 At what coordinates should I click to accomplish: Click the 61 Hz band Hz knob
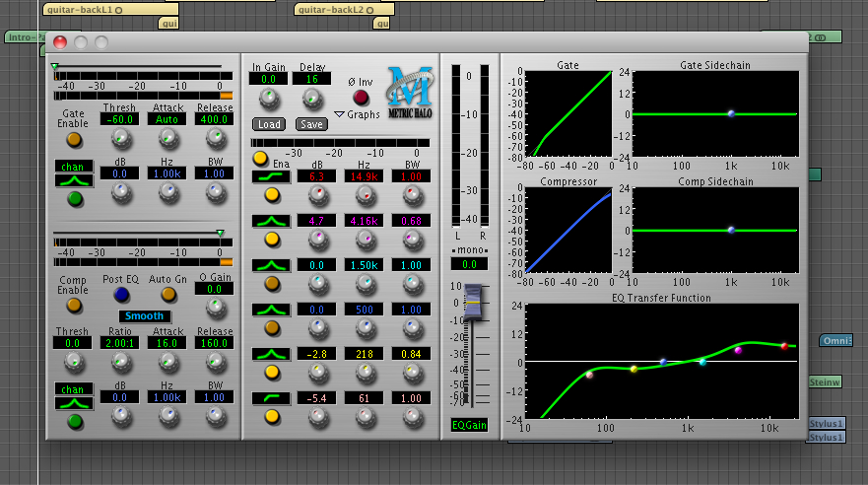pos(366,416)
